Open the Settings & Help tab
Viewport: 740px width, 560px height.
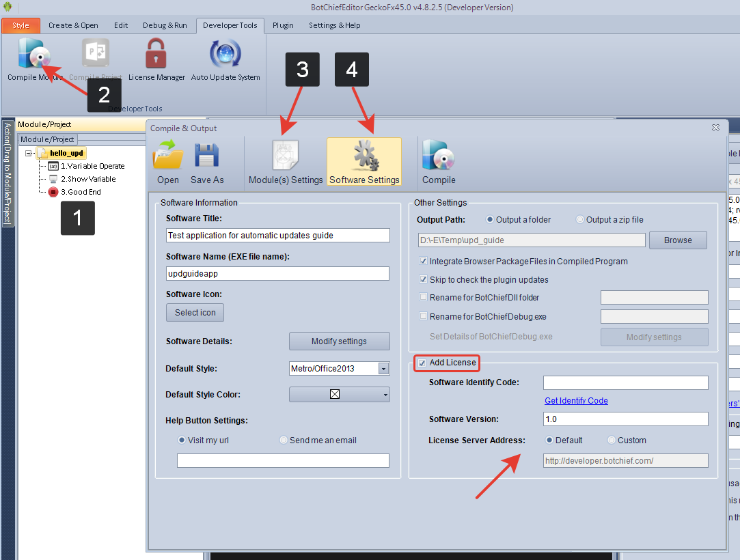334,25
